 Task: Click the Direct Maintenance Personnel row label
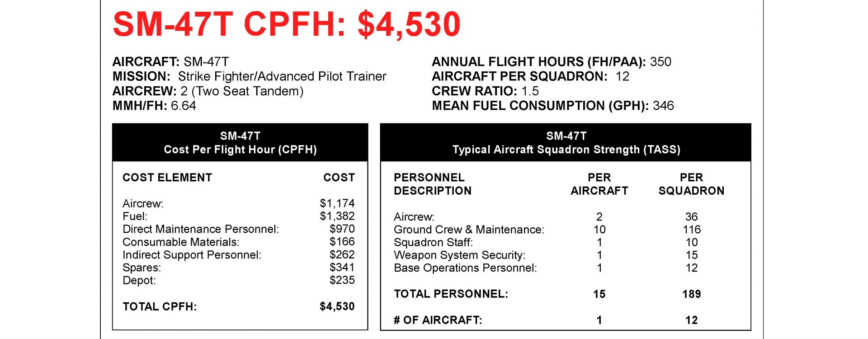click(200, 229)
